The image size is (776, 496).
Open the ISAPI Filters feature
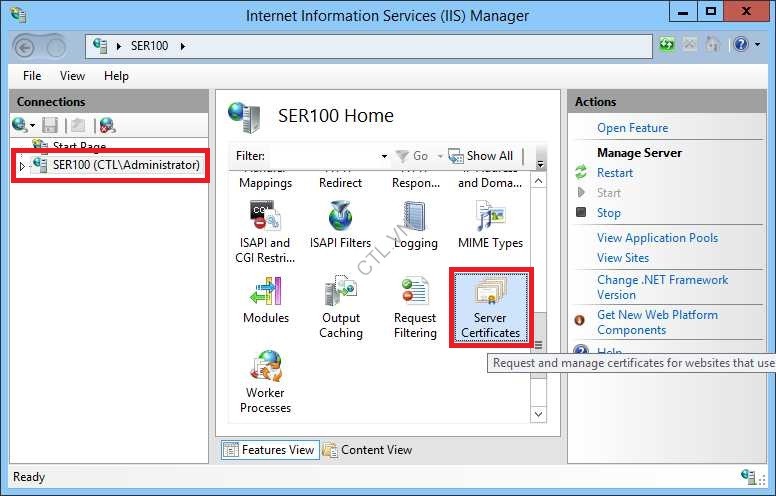[x=340, y=225]
